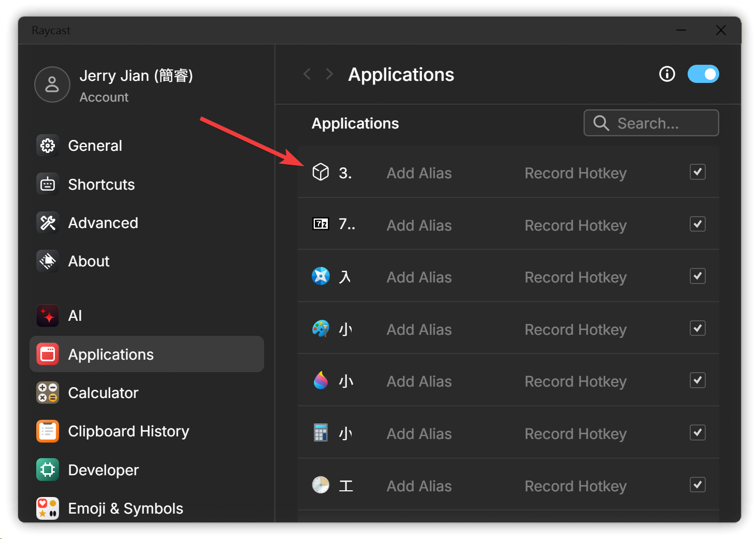
Task: Disable the Applications extension toggle
Action: [703, 74]
